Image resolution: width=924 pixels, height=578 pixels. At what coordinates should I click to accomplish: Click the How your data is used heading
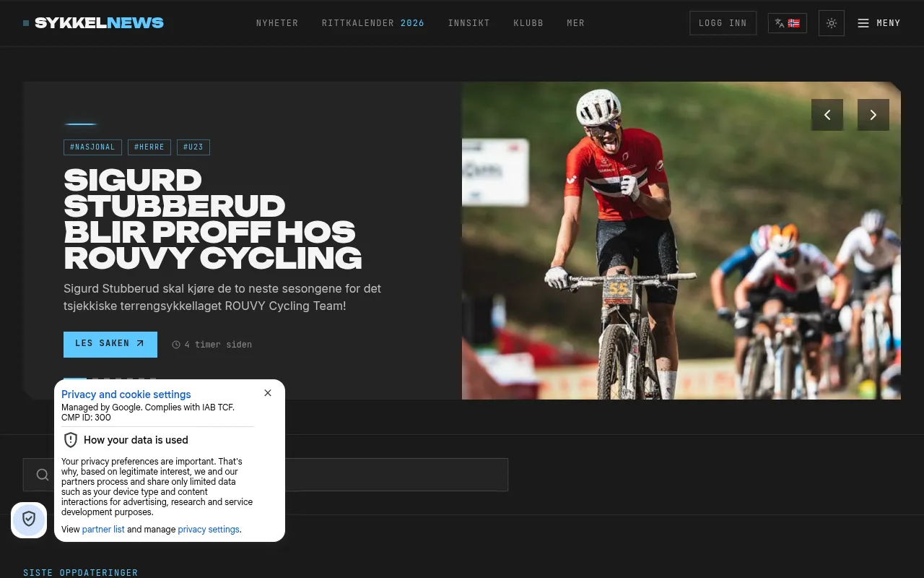pos(136,440)
